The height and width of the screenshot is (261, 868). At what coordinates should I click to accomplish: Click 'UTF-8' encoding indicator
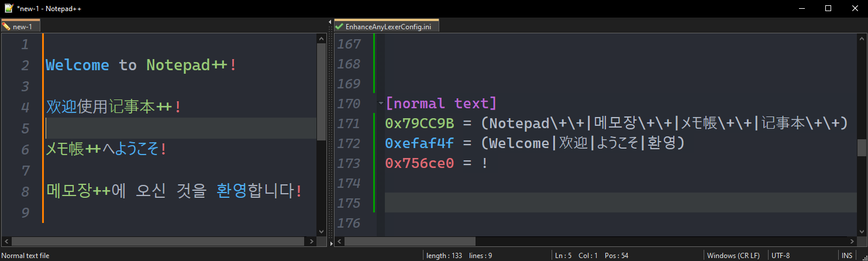781,256
